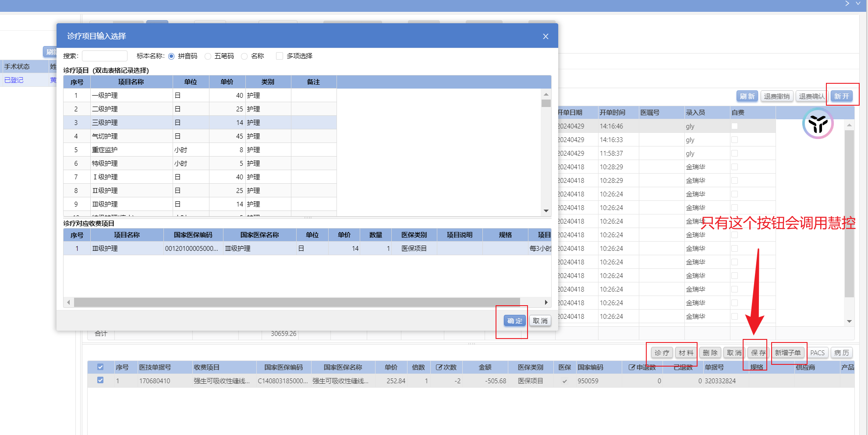Click right arrow of 收费项目 horizontal scrollbar

(546, 303)
